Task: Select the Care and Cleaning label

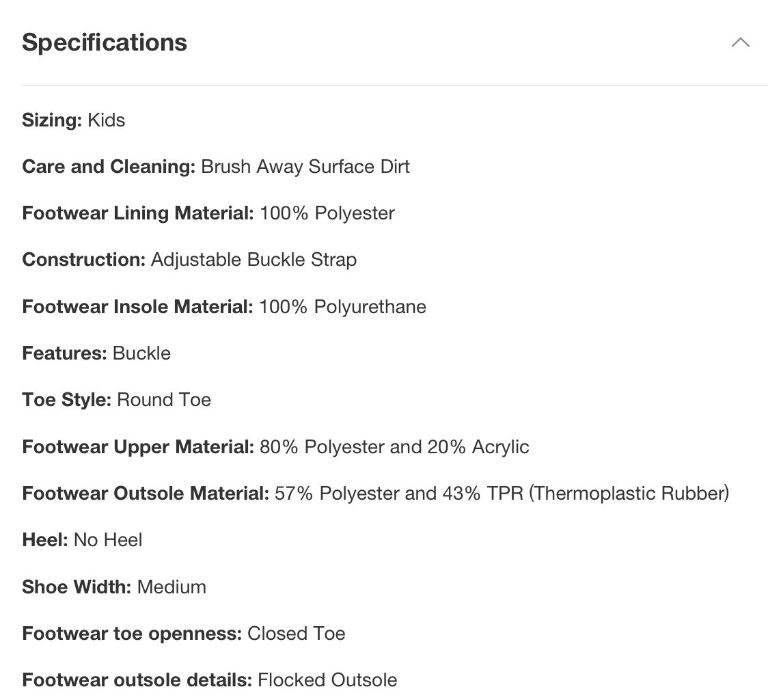Action: click(x=109, y=167)
